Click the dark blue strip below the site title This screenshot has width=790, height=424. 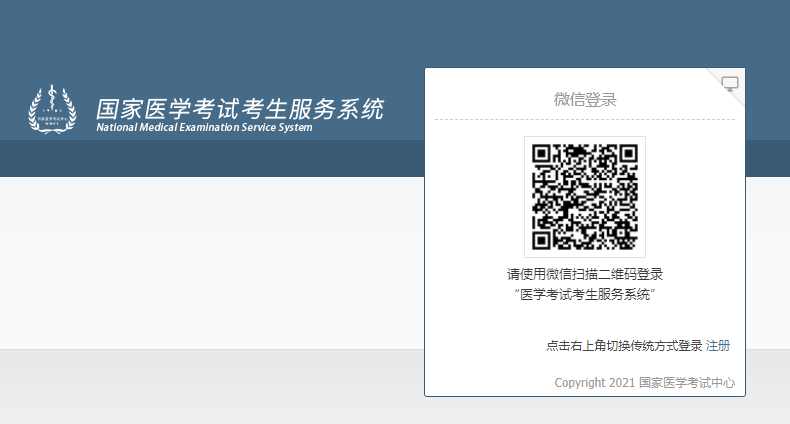click(x=200, y=158)
